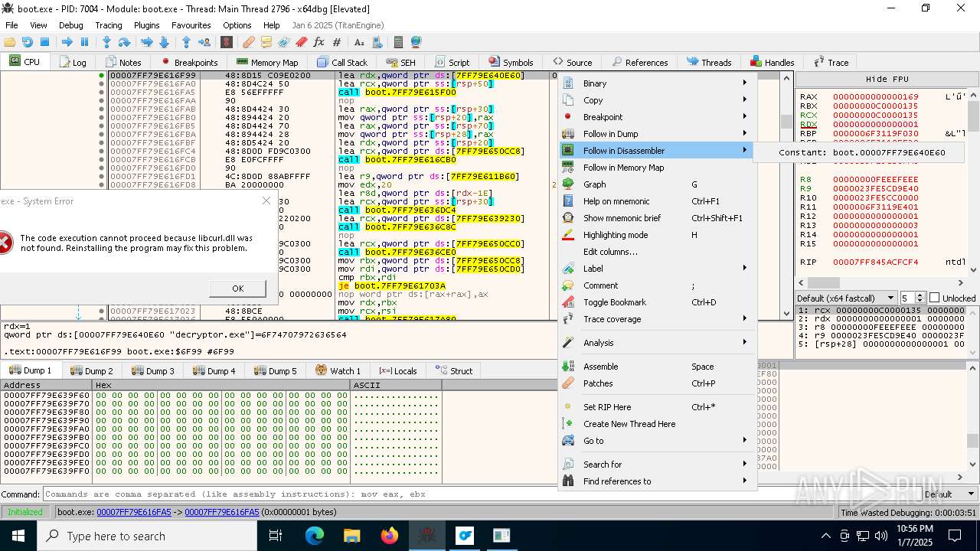980x551 pixels.
Task: Click first status bar address link 00007FF79E616FA5
Action: click(134, 512)
